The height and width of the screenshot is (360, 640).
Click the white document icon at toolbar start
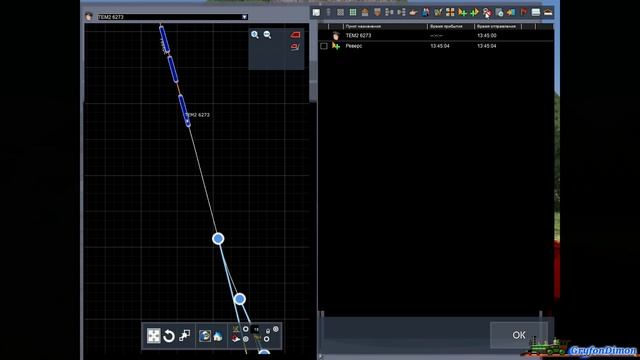316,13
